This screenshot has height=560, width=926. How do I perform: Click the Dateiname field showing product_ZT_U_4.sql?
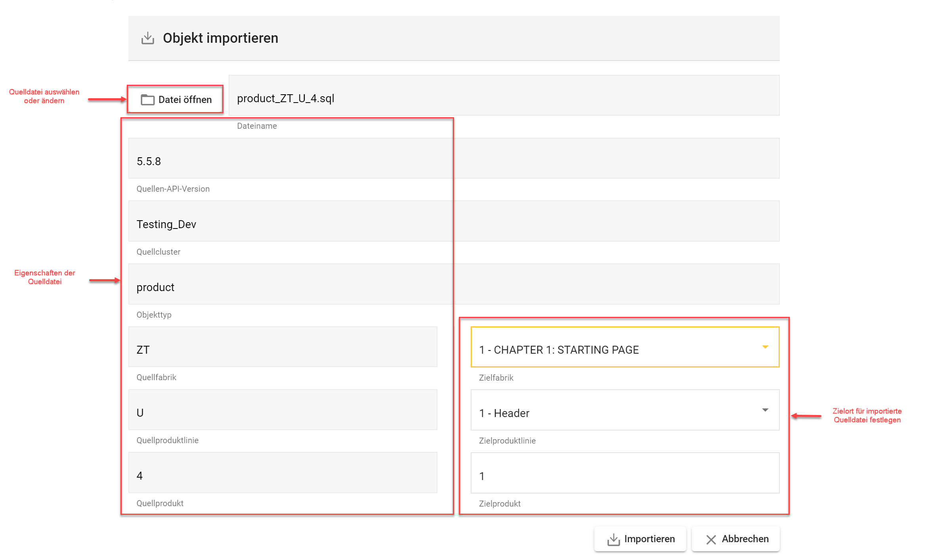[x=503, y=96]
